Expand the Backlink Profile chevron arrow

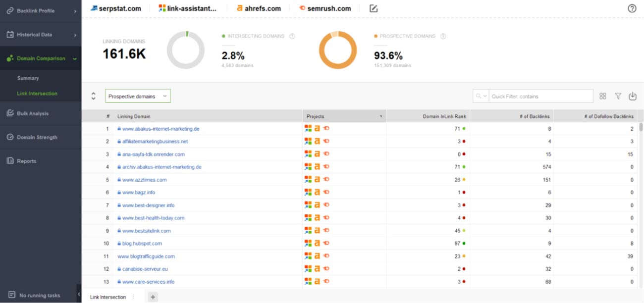click(75, 11)
